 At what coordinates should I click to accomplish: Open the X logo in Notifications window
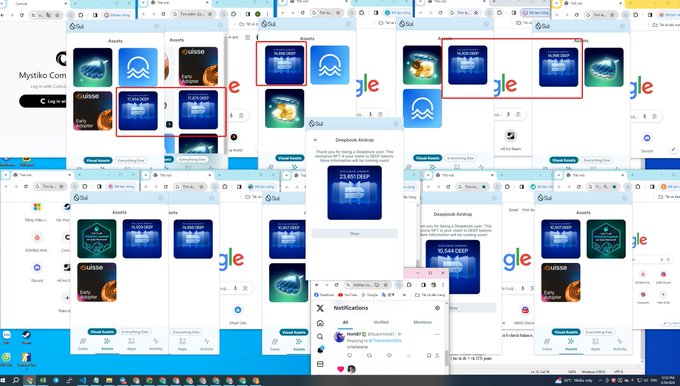coord(320,308)
